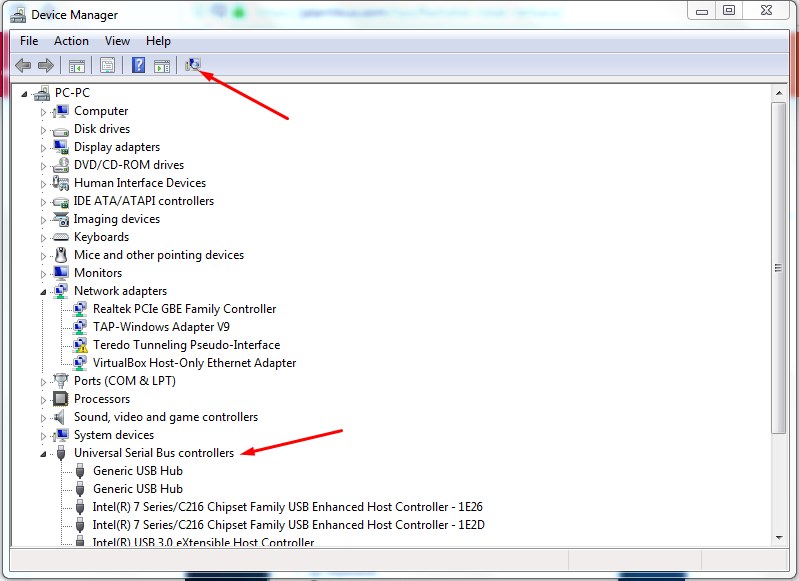
Task: Click the vertical scrollbar up arrow
Action: 779,93
